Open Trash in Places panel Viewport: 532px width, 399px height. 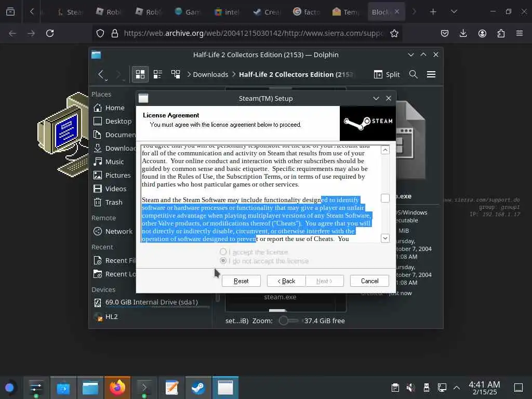pos(114,202)
